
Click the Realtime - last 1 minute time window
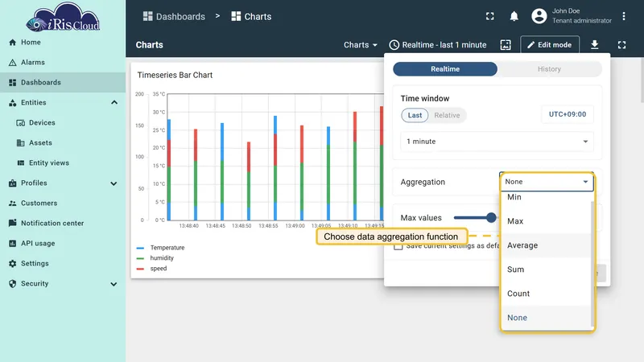tap(438, 45)
